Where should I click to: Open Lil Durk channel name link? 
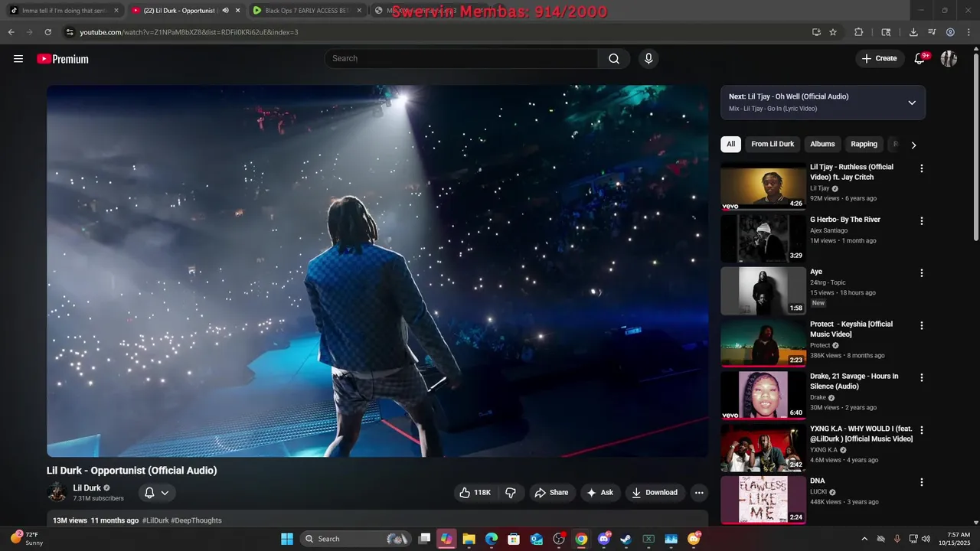[x=87, y=487]
